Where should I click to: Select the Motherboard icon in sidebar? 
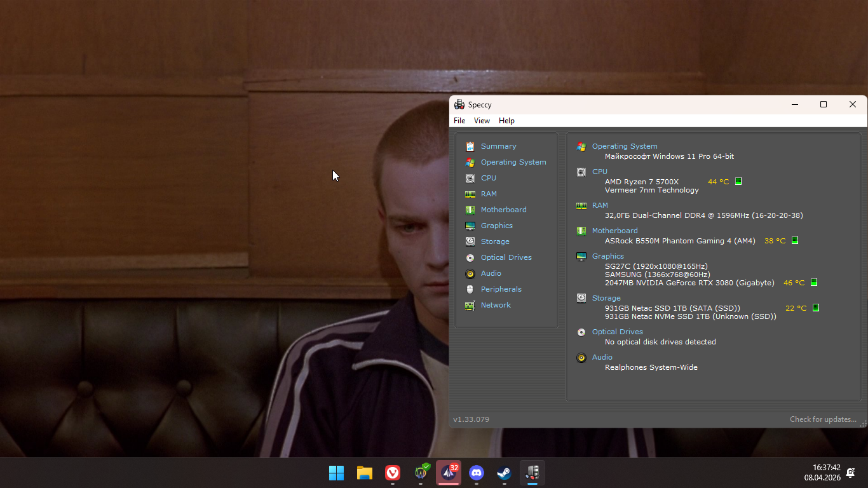(x=470, y=210)
